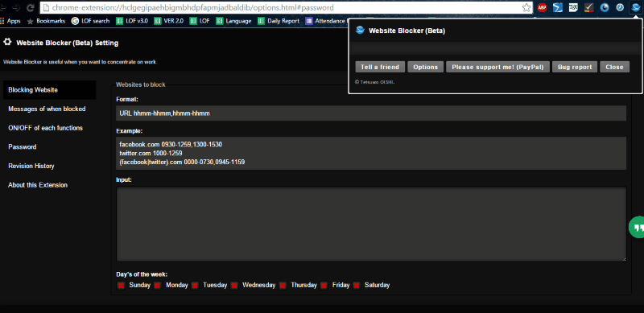Viewport: 644px width, 313px height.
Task: Open the VER 2.0 sheet bookmark
Action: click(x=169, y=21)
